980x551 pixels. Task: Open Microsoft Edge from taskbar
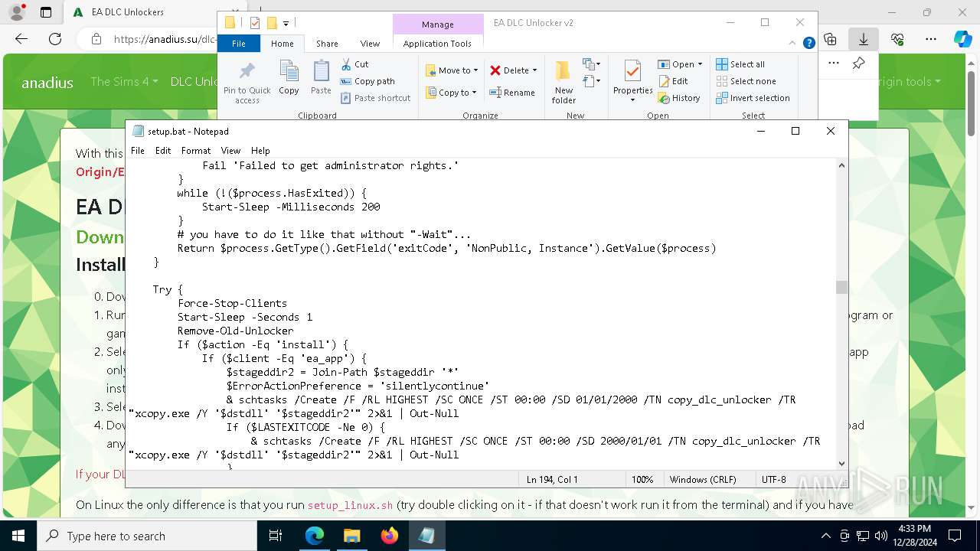point(315,536)
